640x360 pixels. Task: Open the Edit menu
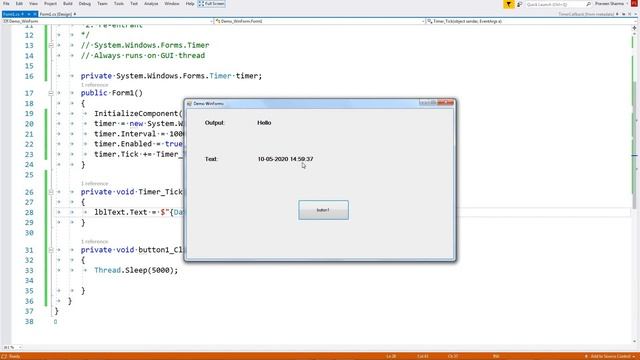click(x=19, y=4)
